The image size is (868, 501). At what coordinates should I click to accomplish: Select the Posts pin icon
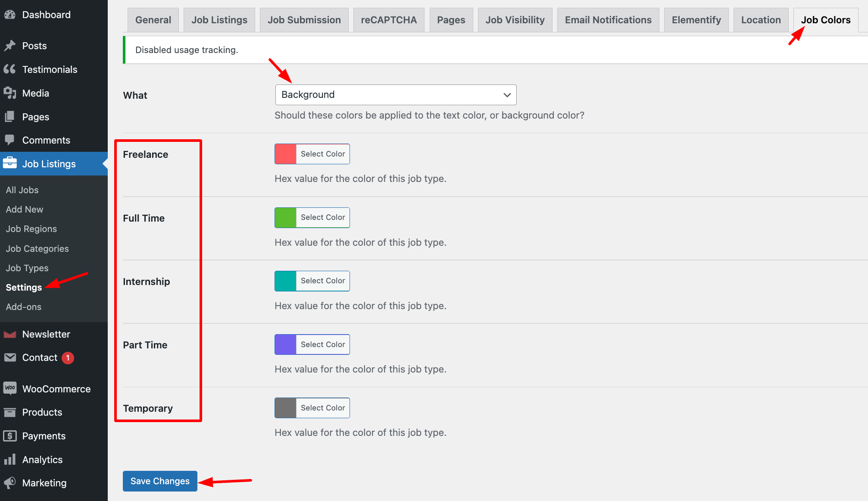(x=10, y=46)
